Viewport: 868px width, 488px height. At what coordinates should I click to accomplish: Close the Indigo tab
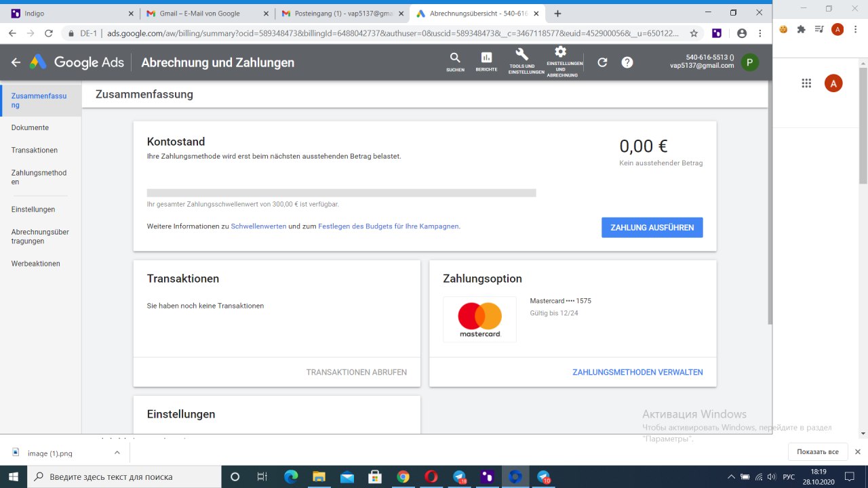click(131, 14)
